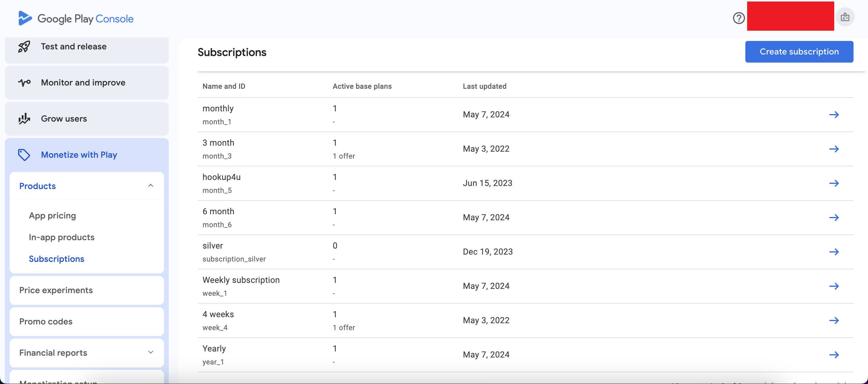Open the account badge icon at top right

[x=845, y=17]
